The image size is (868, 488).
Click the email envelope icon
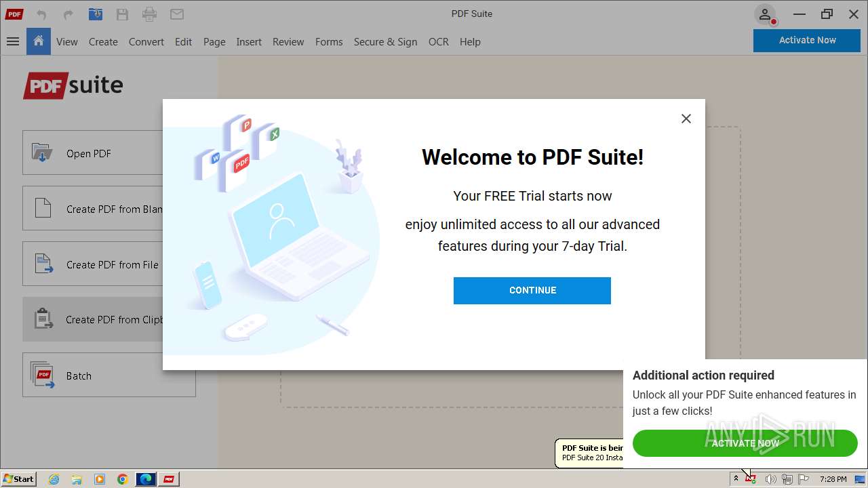176,14
